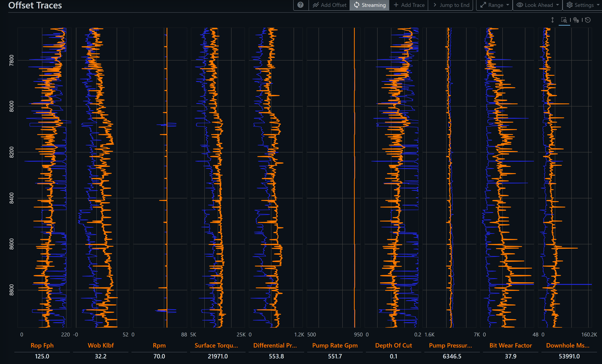This screenshot has width=602, height=364.
Task: Click the 8600 depth axis label
Action: (11, 244)
